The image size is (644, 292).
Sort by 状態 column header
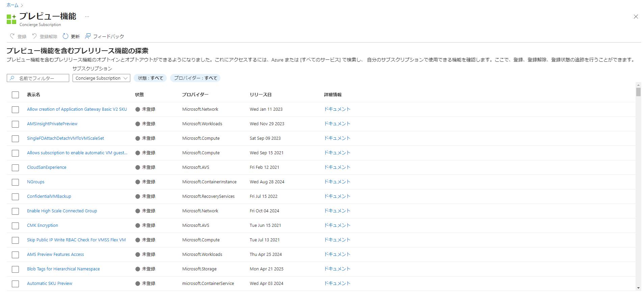coord(139,95)
